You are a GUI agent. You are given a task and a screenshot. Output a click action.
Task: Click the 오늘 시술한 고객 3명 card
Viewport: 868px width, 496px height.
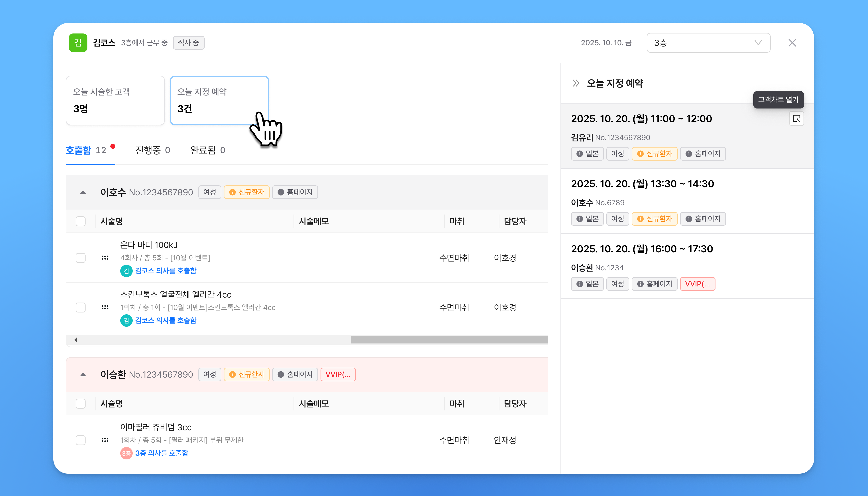coord(115,100)
